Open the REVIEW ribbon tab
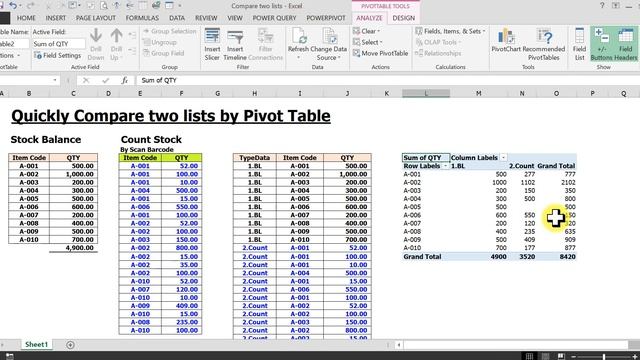Viewport: 640px width, 360px height. pos(206,18)
